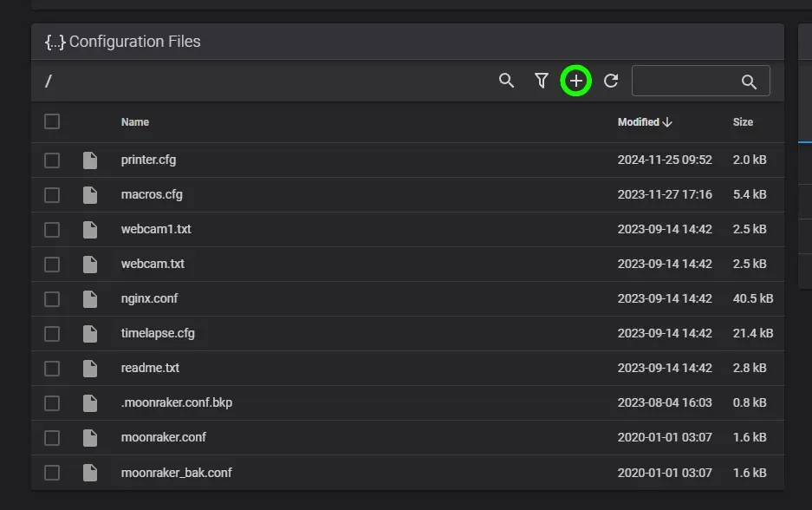Sort files by the Size column
Screen dimensions: 812x510
[x=743, y=122]
